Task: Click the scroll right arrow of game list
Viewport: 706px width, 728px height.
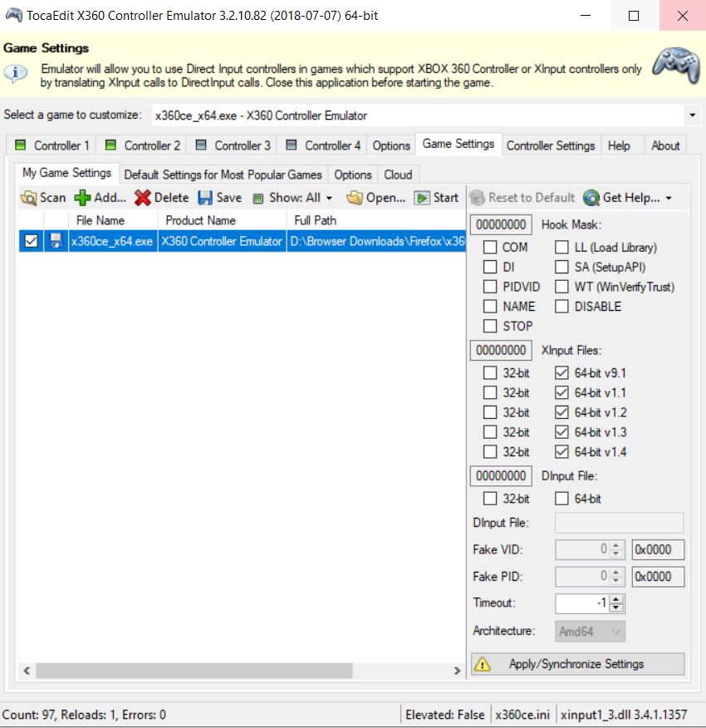Action: [x=457, y=671]
